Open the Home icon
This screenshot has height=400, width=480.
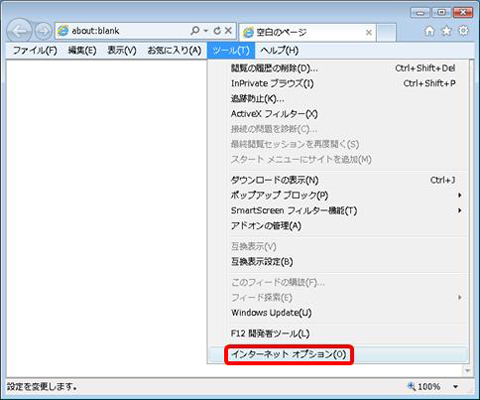tap(429, 31)
